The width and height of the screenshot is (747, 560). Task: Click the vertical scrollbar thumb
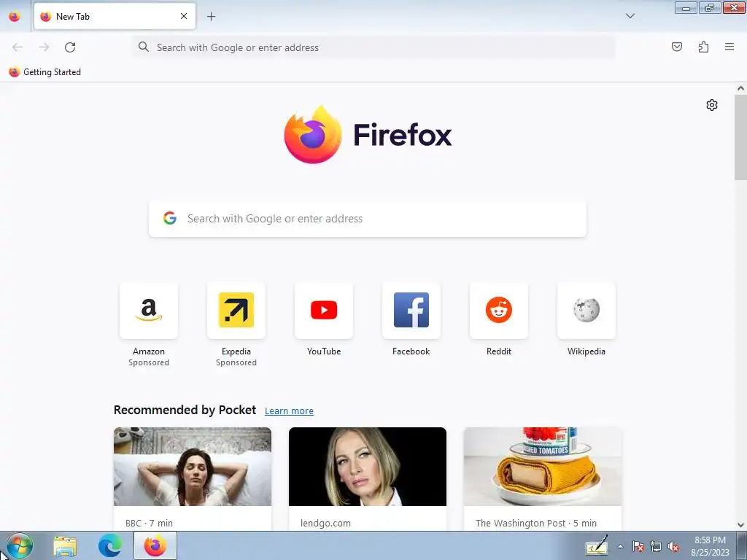click(740, 137)
